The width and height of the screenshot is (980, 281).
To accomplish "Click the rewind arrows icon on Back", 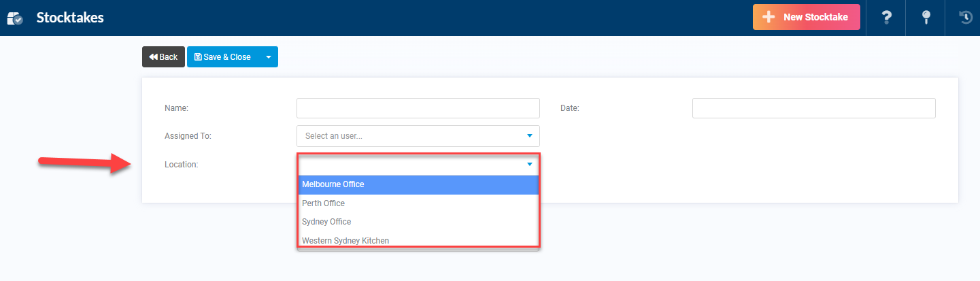I will tap(153, 57).
